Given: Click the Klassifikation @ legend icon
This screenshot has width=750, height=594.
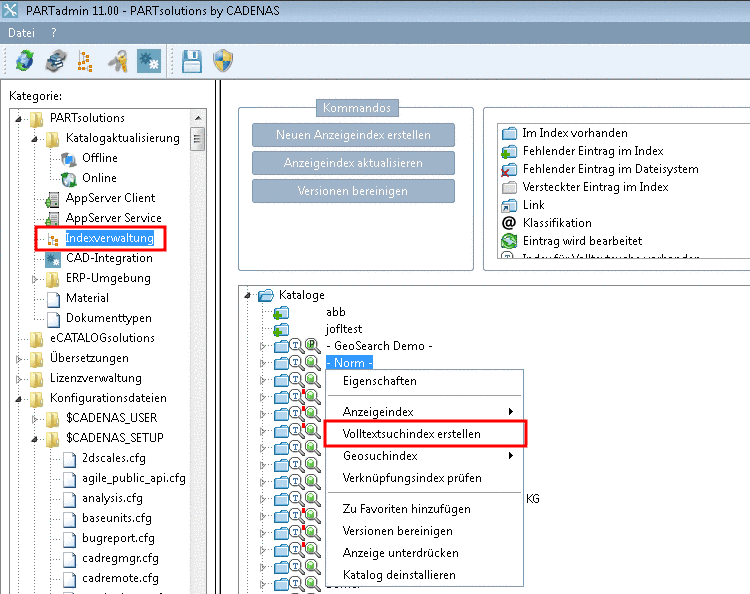Looking at the screenshot, I should point(509,223).
